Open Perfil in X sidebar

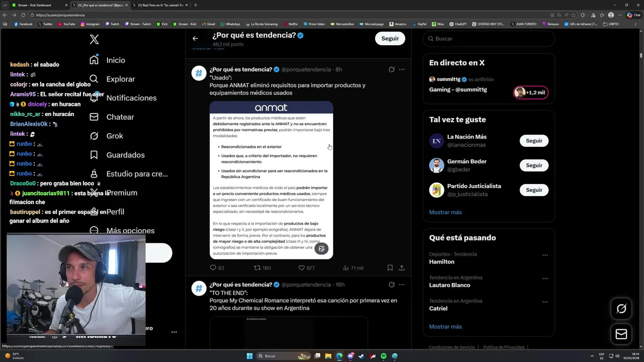[107, 212]
